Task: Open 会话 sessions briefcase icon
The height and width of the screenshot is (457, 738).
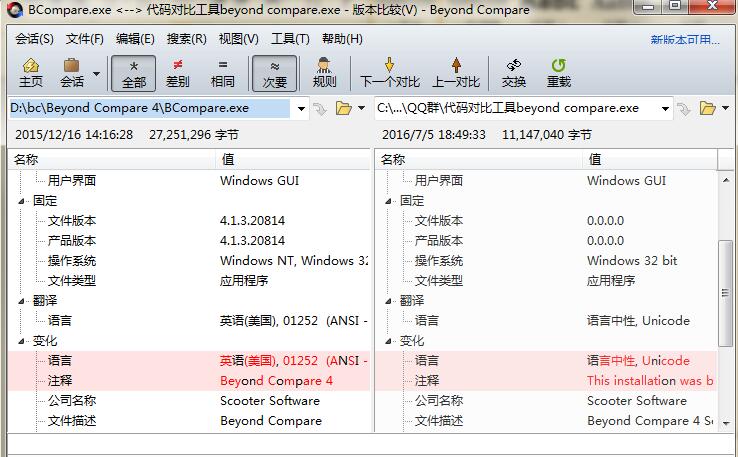Action: click(72, 73)
